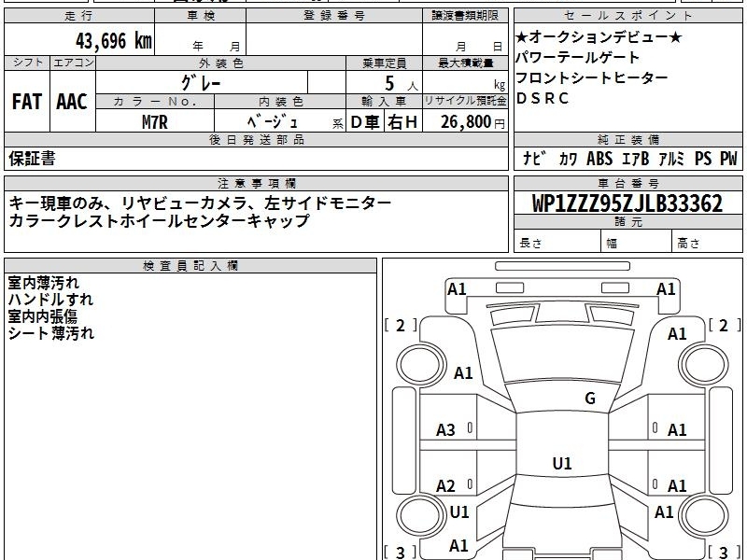Select the シート薄汚れ inspector note

[x=51, y=333]
